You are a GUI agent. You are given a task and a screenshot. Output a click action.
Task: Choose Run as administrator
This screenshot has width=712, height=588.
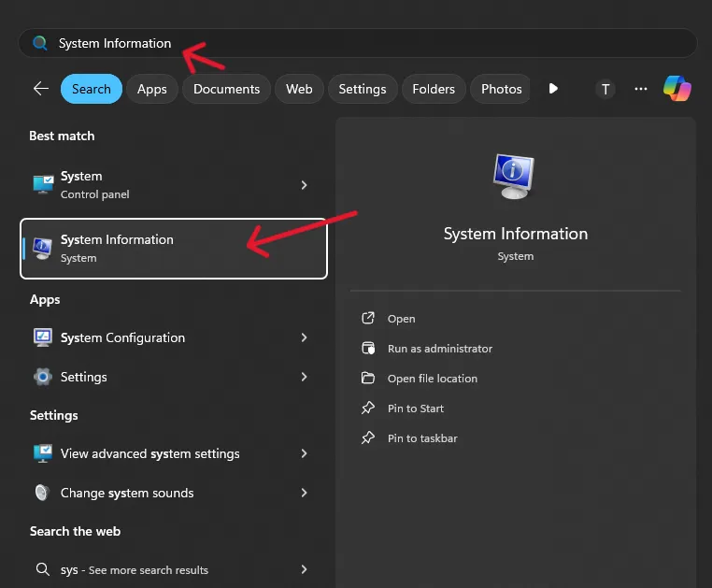point(439,349)
